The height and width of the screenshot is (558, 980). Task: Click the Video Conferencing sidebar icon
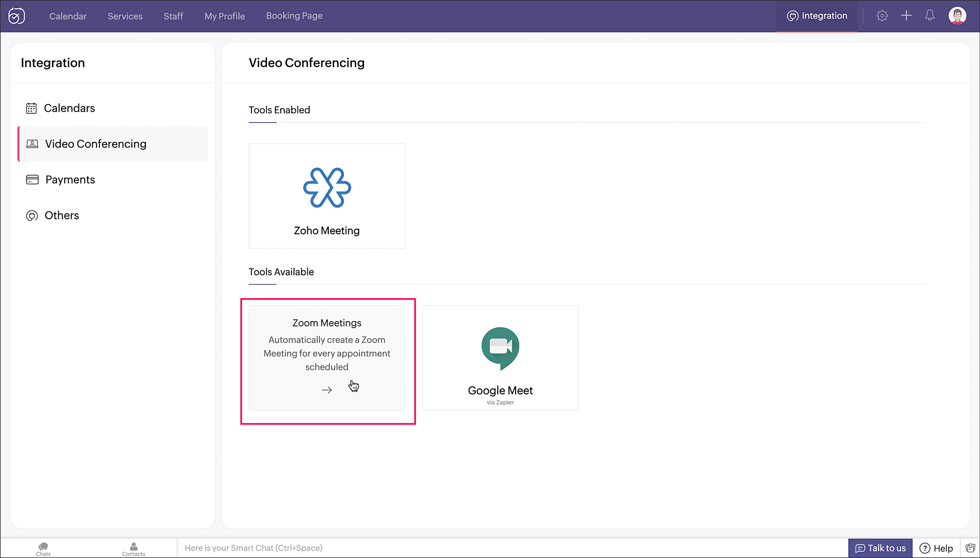pos(32,144)
